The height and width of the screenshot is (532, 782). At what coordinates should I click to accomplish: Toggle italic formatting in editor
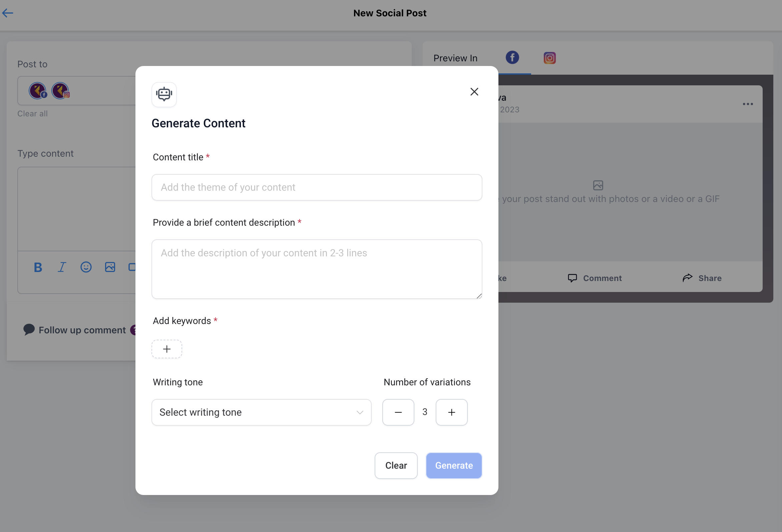(62, 267)
